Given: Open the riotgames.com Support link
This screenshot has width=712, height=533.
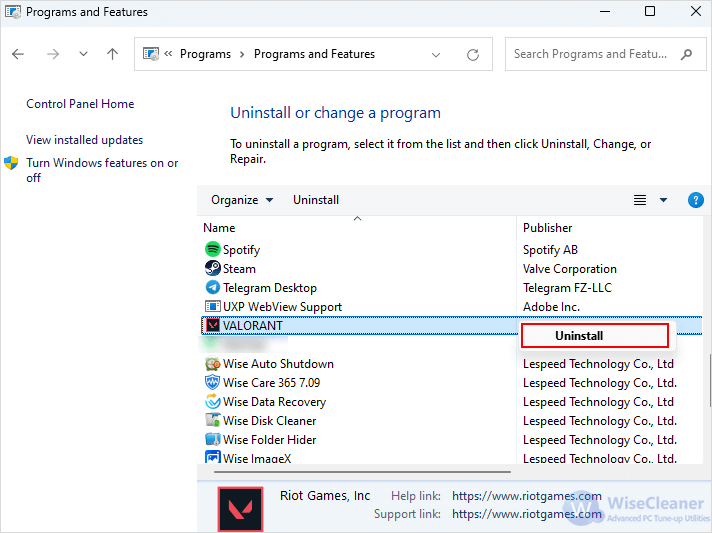Looking at the screenshot, I should (x=527, y=514).
